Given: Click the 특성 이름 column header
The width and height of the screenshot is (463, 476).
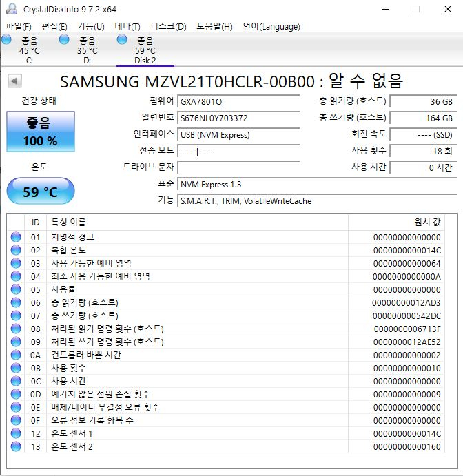Looking at the screenshot, I should coord(197,223).
